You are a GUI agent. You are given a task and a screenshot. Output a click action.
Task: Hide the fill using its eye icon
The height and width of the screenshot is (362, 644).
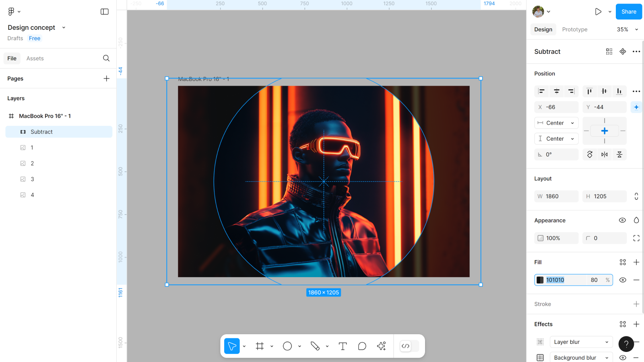623,280
